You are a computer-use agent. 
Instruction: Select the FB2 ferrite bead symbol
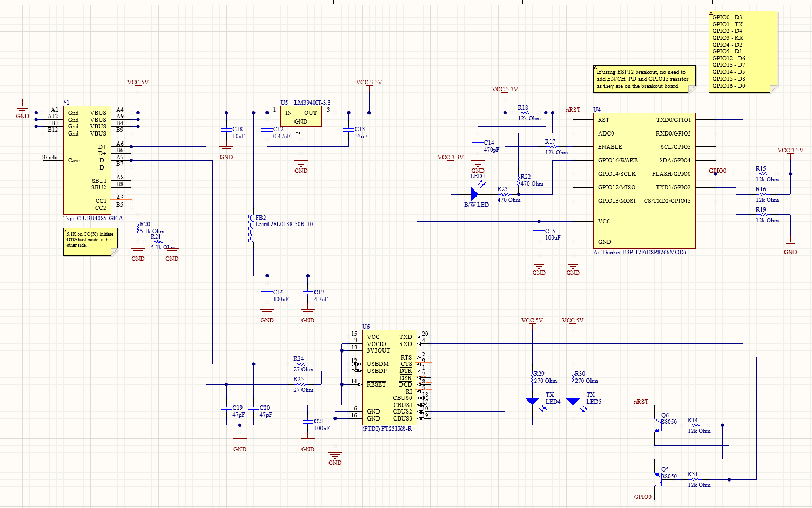(x=252, y=228)
